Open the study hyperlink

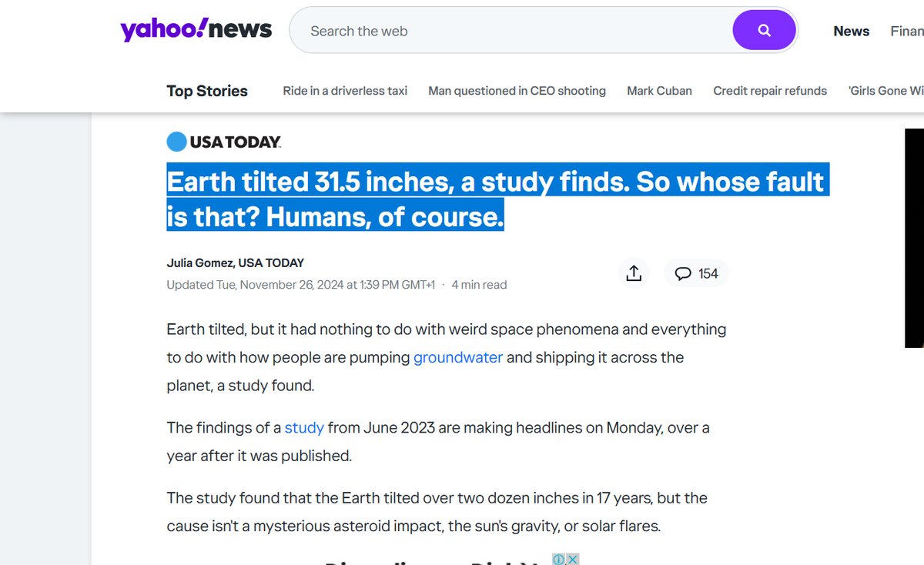pyautogui.click(x=304, y=427)
